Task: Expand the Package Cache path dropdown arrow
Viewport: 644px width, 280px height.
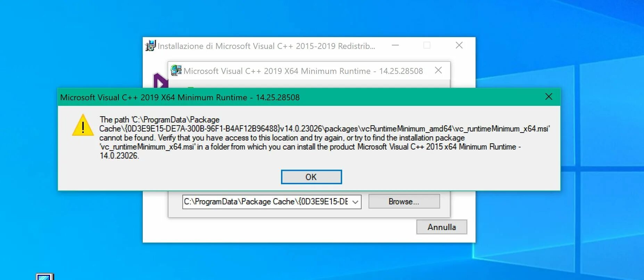Action: pyautogui.click(x=355, y=202)
